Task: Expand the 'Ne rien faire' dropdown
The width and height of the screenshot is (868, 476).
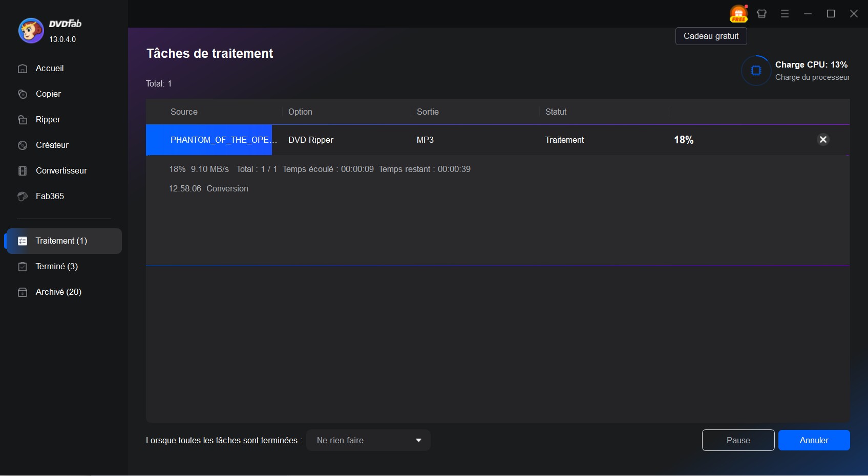Action: click(x=368, y=440)
